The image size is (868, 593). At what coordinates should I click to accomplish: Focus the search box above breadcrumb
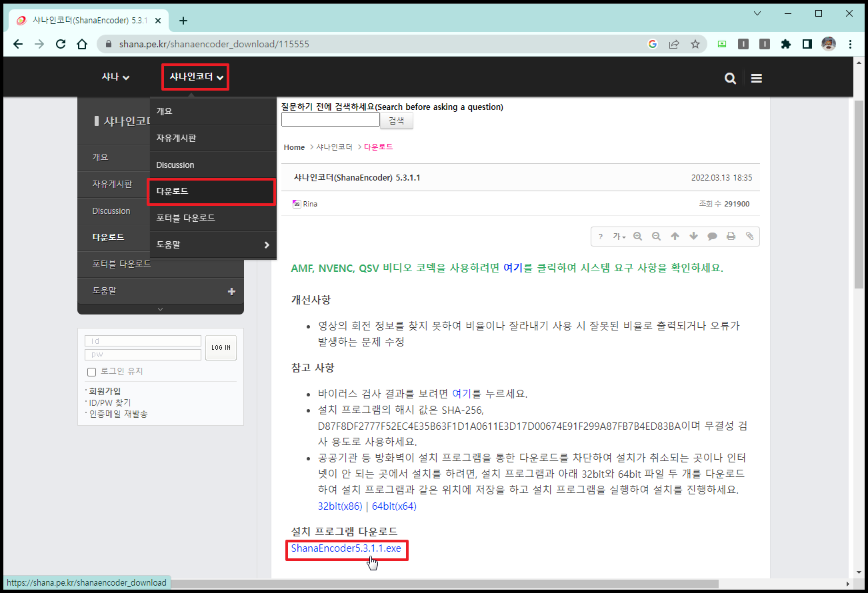[x=330, y=120]
